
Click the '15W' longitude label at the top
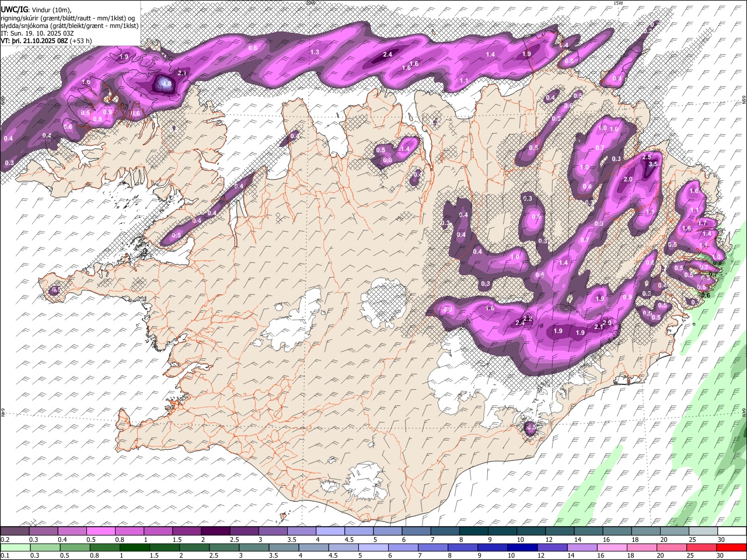point(618,3)
